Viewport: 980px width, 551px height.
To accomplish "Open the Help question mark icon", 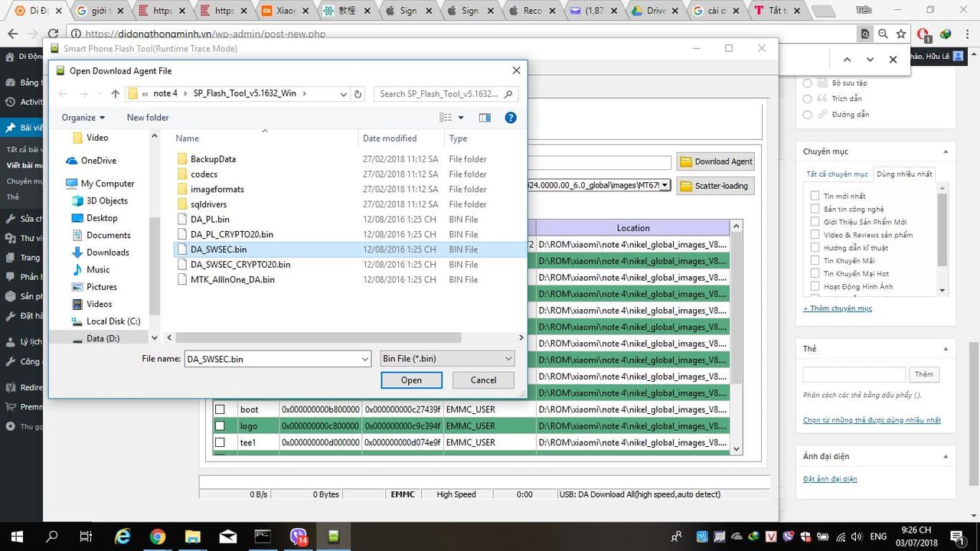I will tap(511, 117).
